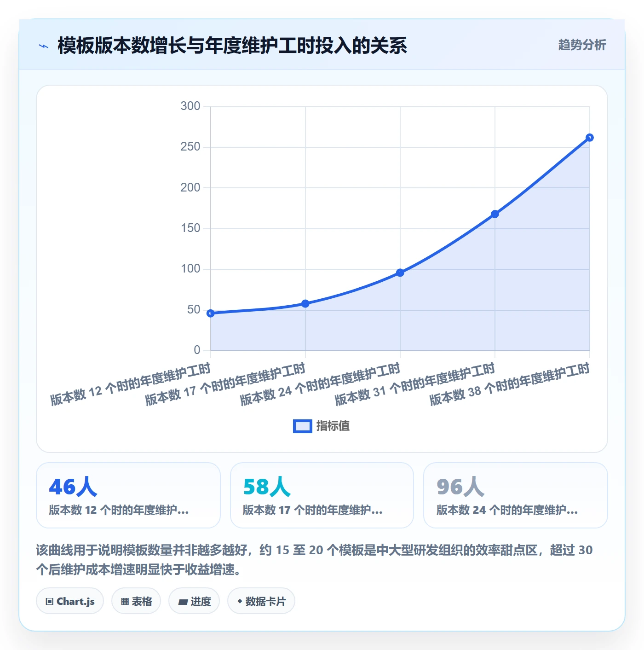
Task: Toggle the 指标值 legend swatch
Action: pos(303,426)
